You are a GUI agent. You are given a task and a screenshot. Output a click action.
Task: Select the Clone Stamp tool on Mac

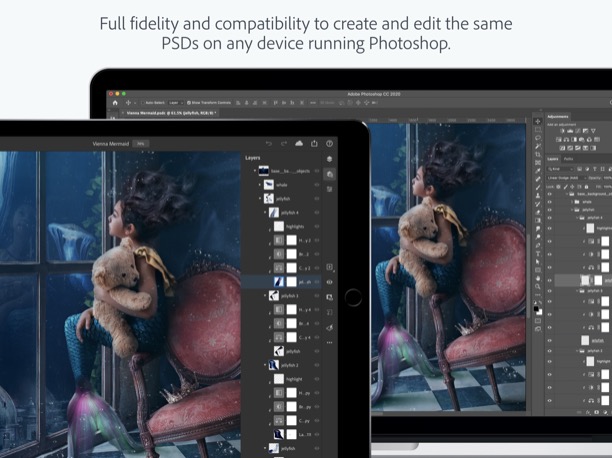[538, 196]
